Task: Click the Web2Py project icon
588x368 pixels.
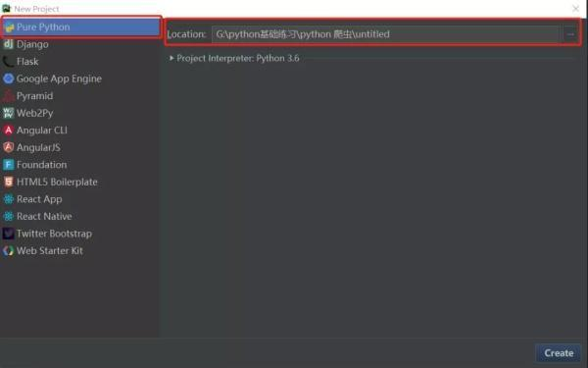Action: 8,113
